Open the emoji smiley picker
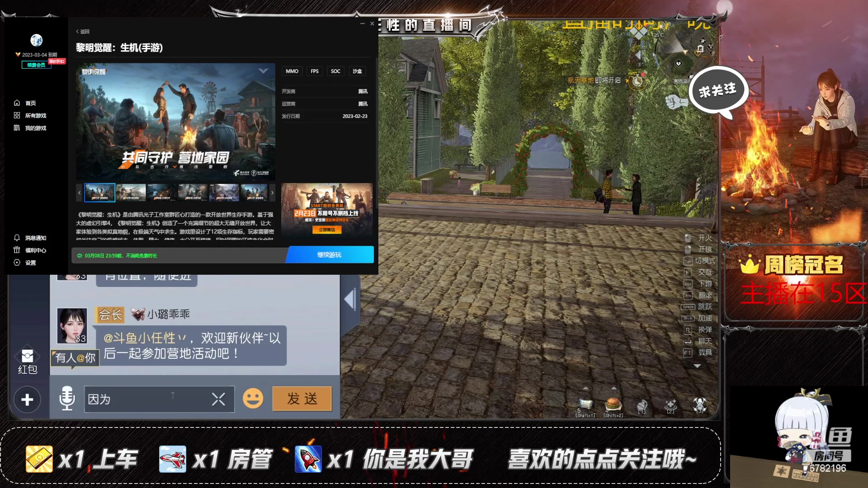This screenshot has height=488, width=868. (253, 399)
